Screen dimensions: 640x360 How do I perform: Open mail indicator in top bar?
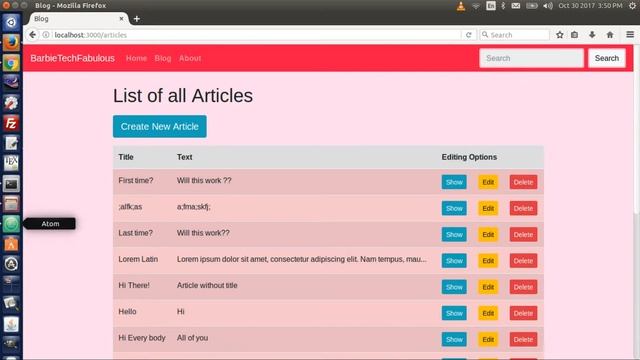[516, 6]
